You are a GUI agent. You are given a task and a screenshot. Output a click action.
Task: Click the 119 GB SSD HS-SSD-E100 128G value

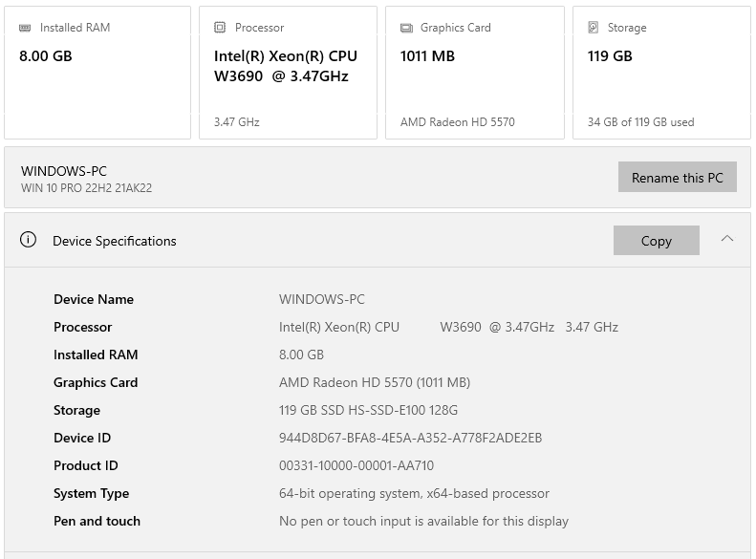coord(368,410)
